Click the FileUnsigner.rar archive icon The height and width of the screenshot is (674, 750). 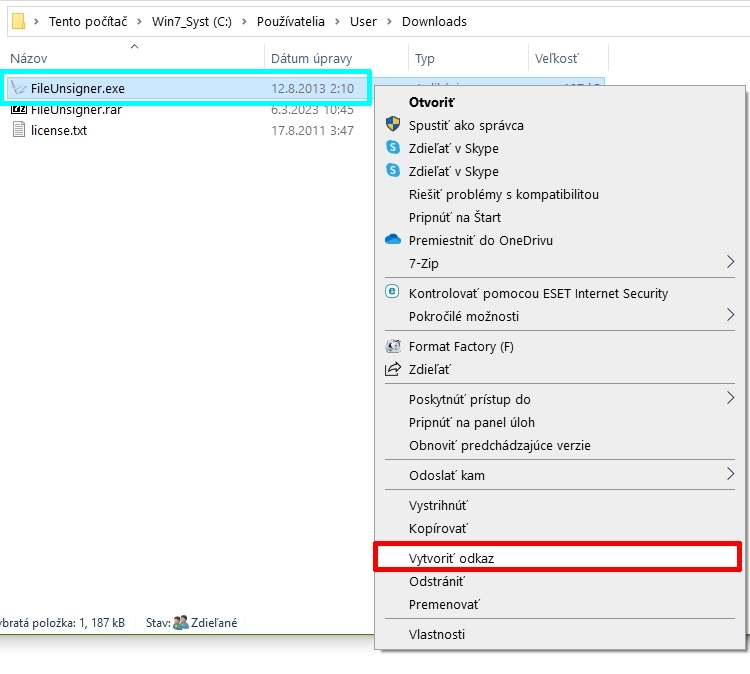[x=18, y=109]
